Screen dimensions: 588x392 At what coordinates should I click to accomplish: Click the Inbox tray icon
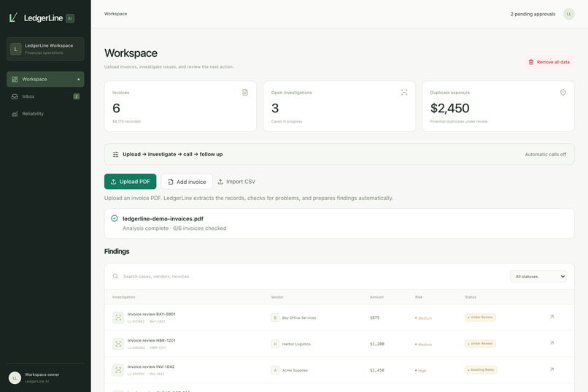[x=15, y=96]
